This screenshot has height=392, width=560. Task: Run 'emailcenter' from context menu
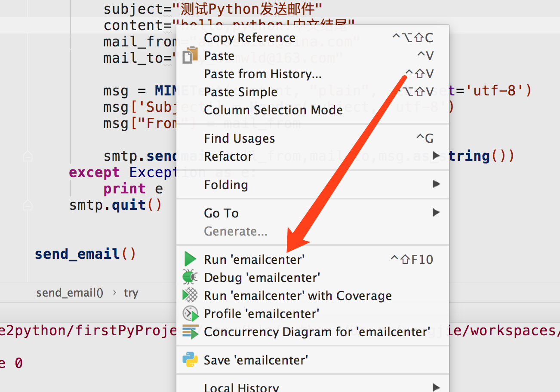point(313,260)
